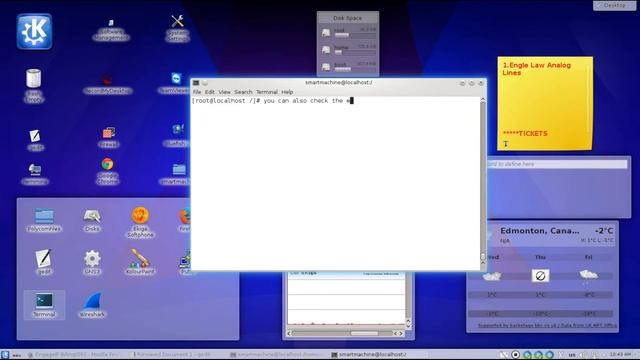Open the weather data provider link
Screen dimensions: 640x360
pos(547,325)
